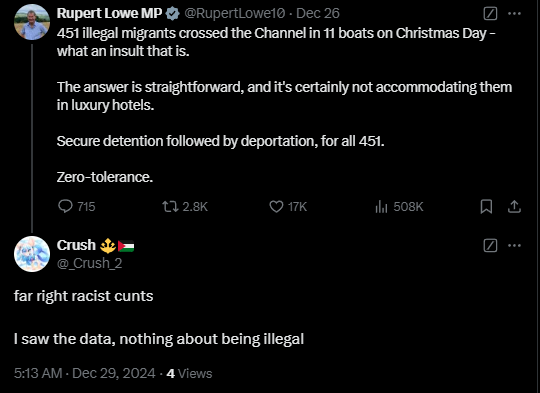
Task: Click the Grok icon on Crush's reply
Action: coord(490,246)
